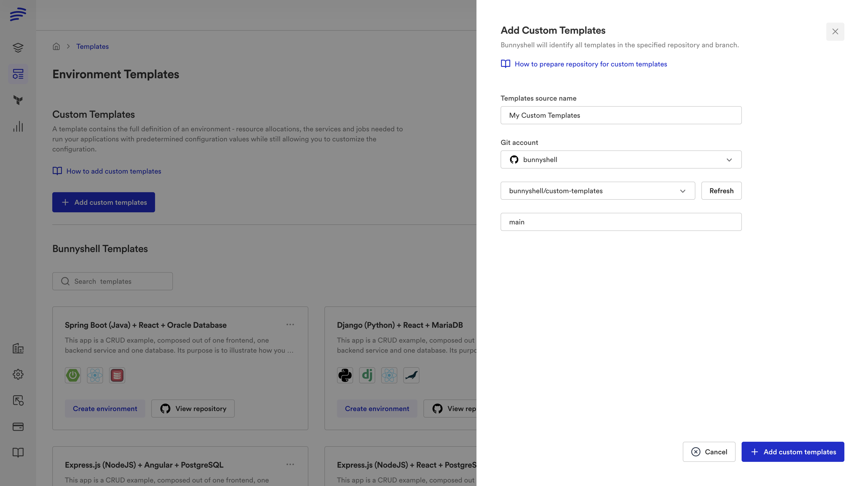Click the Bunnyshell logo at the top
This screenshot has height=486, width=868.
click(x=18, y=14)
